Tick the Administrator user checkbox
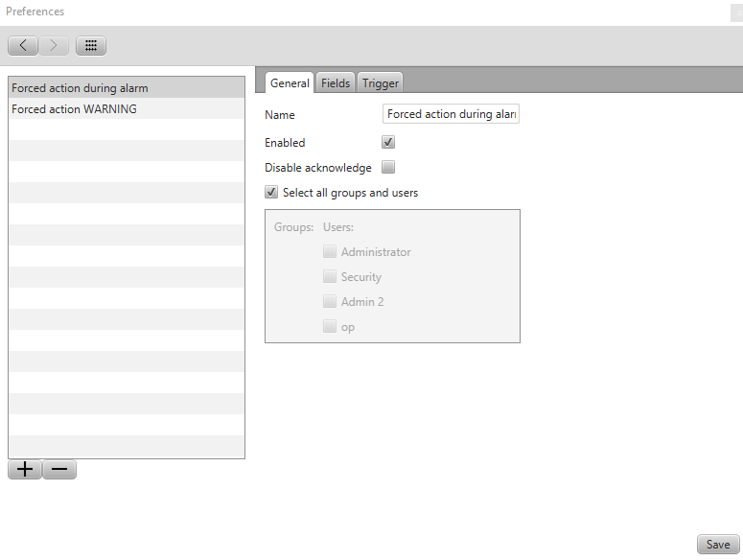Screen dimensions: 743x560 pyautogui.click(x=330, y=252)
